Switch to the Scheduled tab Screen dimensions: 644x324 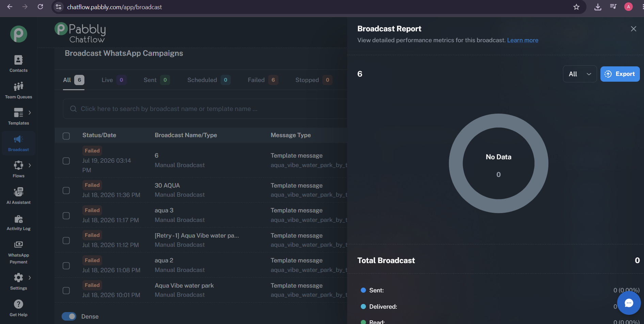[209, 80]
